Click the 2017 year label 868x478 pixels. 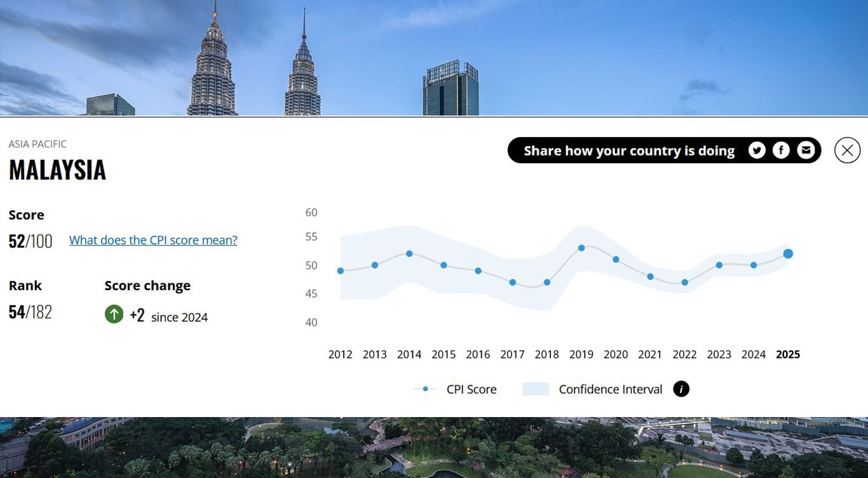point(513,354)
